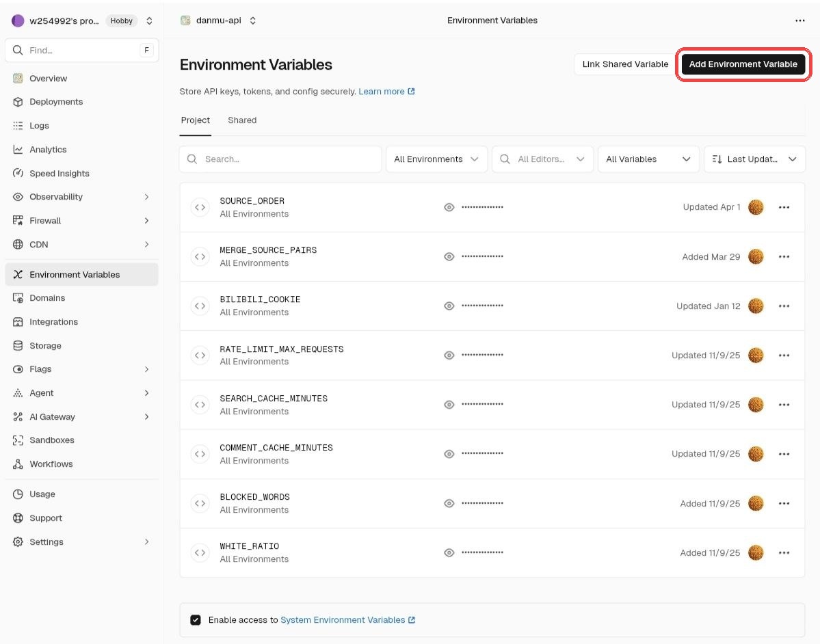Viewport: 820px width, 644px height.
Task: Focus the sidebar Find field
Action: 81,50
